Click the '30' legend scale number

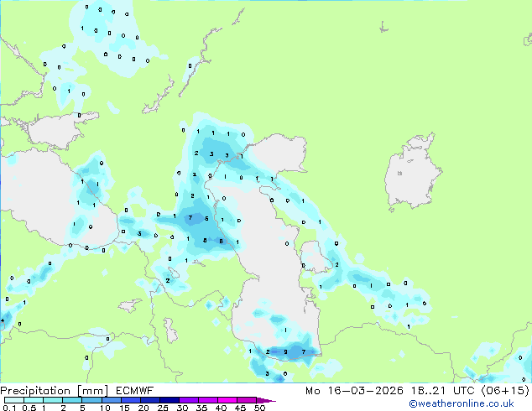click(183, 408)
